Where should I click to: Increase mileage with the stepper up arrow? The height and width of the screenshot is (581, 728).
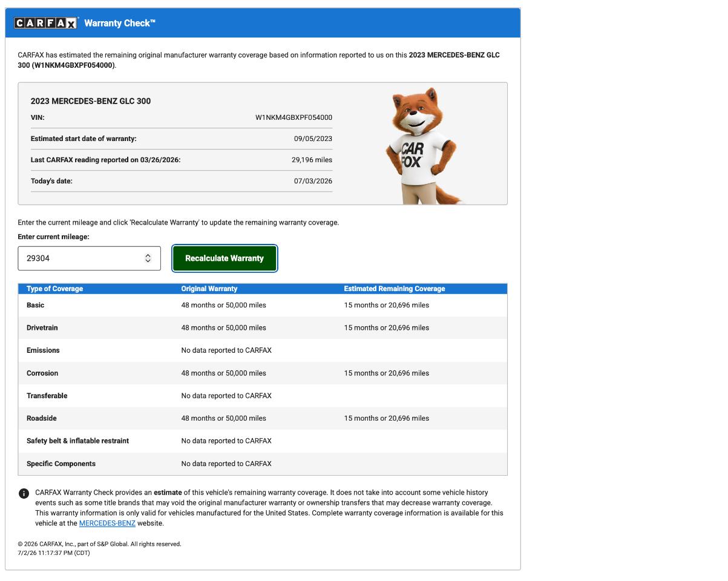point(148,255)
